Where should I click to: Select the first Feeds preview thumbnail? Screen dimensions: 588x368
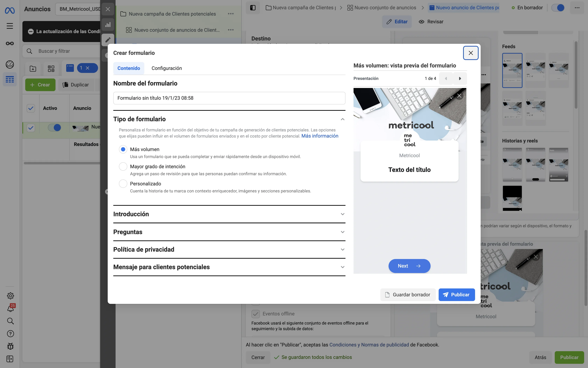[512, 70]
